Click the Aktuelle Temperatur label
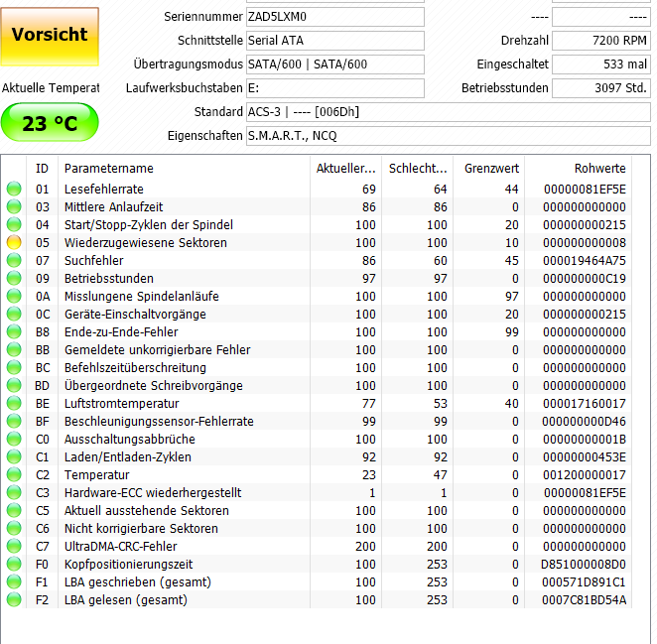 51,88
